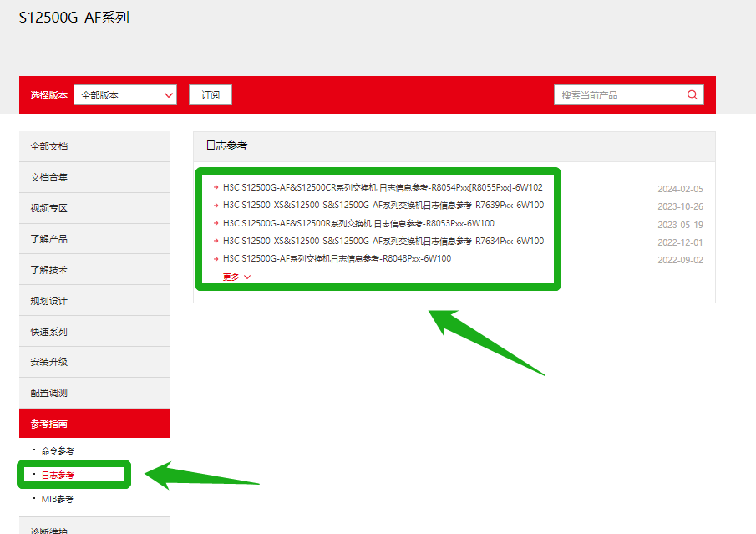756x534 pixels.
Task: Select 了解技术 sidebar item
Action: pyautogui.click(x=94, y=270)
